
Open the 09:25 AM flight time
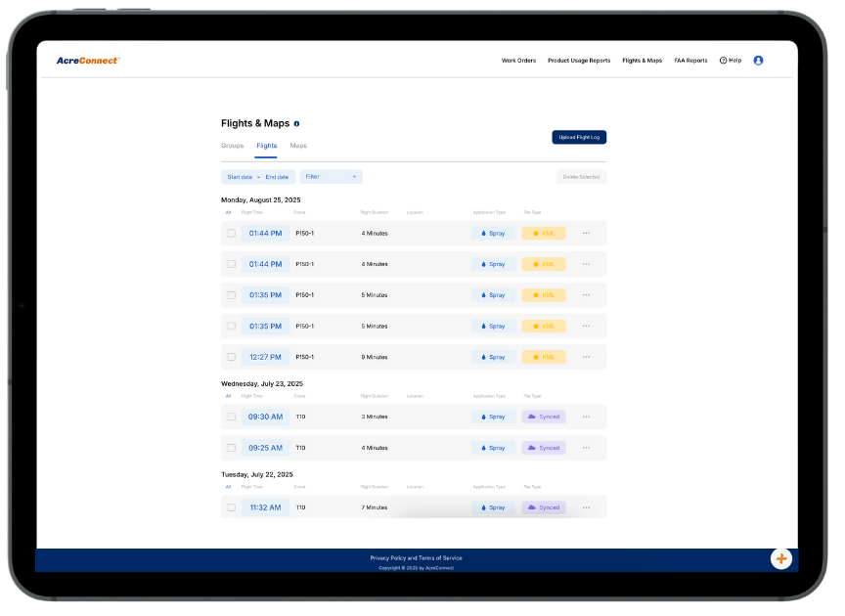click(265, 448)
